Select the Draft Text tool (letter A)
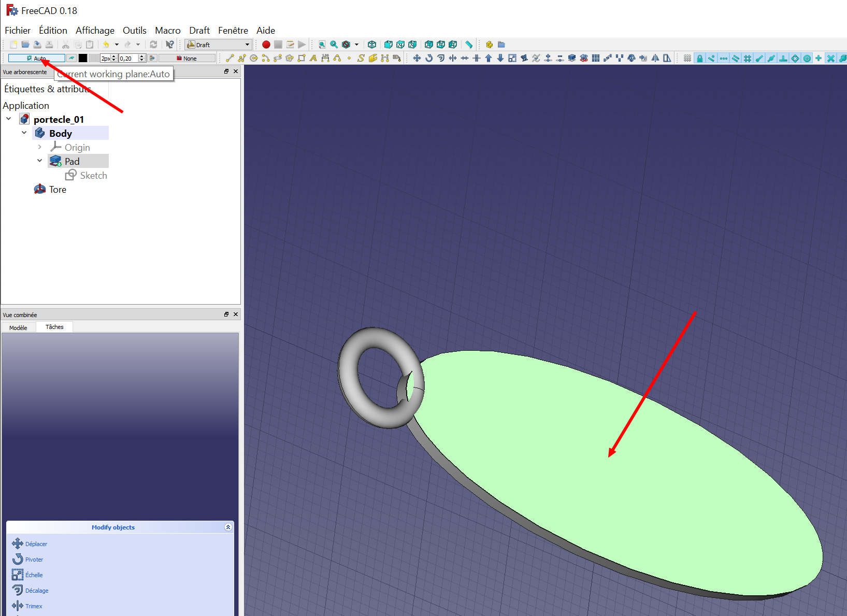This screenshot has width=847, height=616. pyautogui.click(x=313, y=58)
